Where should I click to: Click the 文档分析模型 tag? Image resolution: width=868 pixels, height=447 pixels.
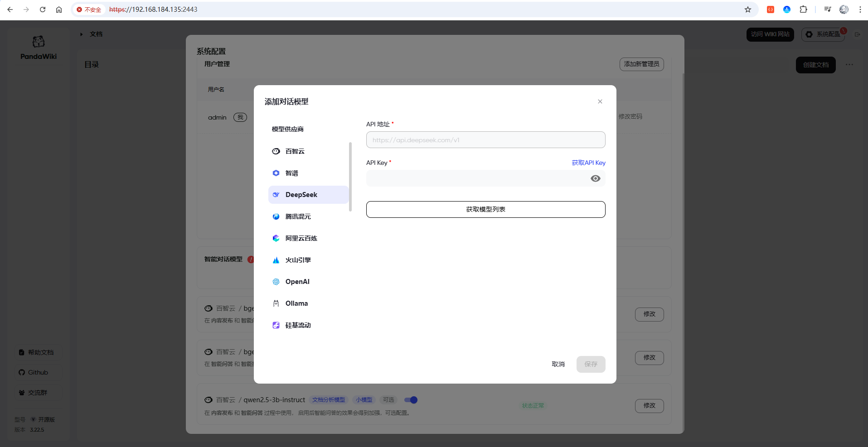(x=329, y=400)
